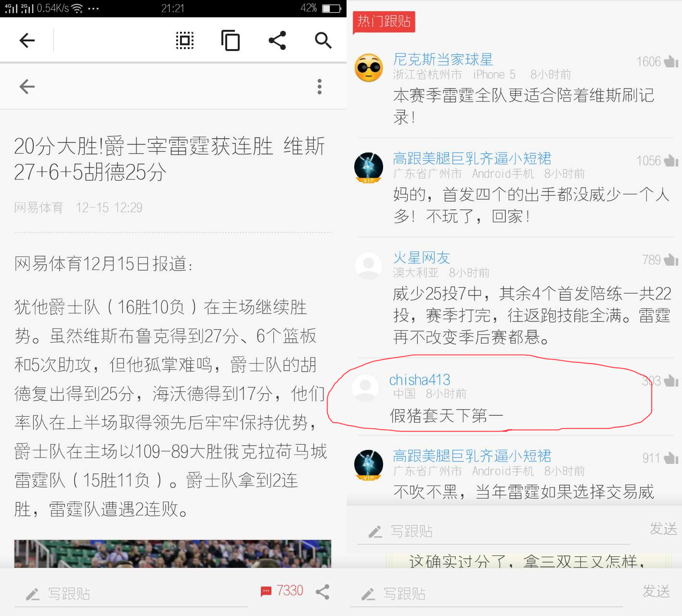Upvote 高跟美腿巨乳齐逼小短裙's comment with 1056 likes

pos(670,160)
